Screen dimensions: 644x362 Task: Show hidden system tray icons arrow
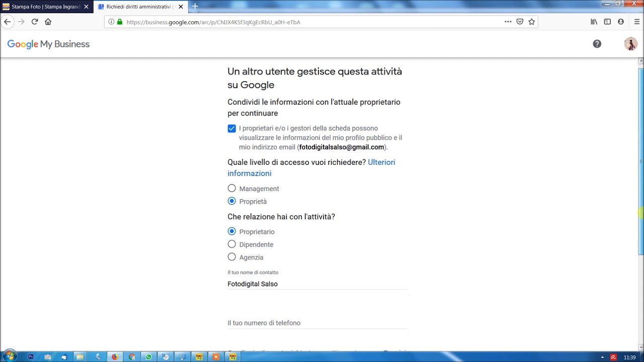602,357
